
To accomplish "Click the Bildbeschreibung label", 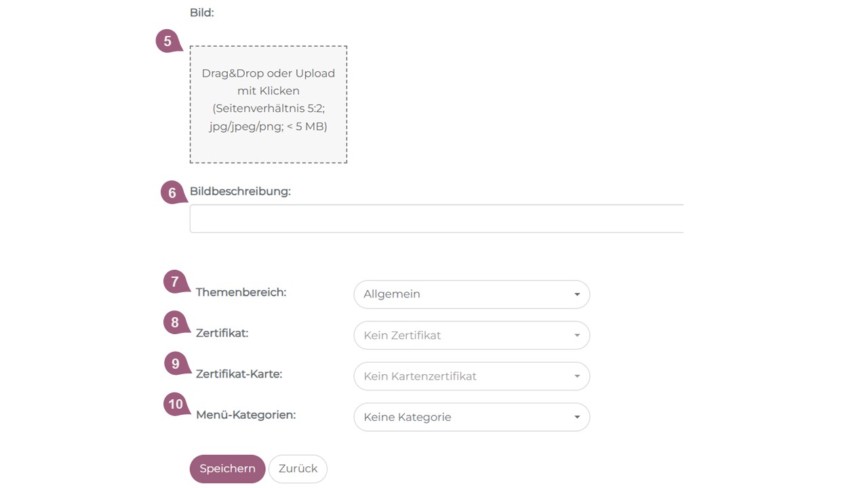I will (240, 191).
